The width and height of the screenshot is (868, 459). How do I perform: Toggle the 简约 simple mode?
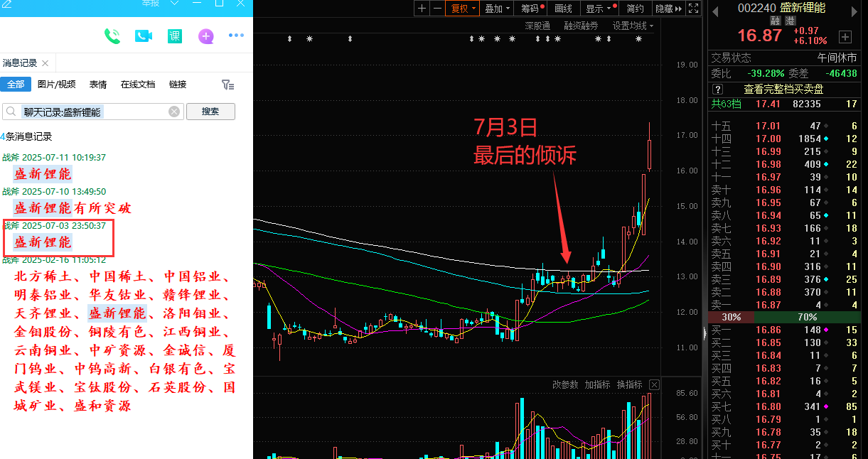(x=635, y=9)
